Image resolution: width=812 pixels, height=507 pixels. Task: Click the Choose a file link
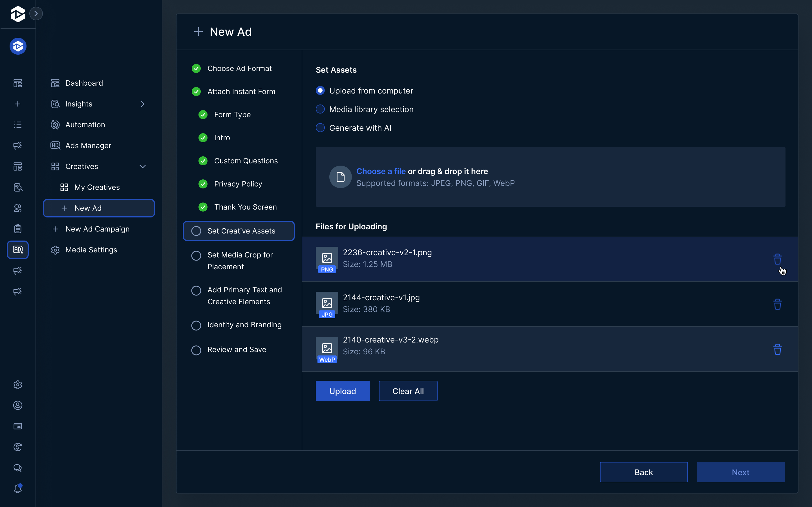point(381,171)
